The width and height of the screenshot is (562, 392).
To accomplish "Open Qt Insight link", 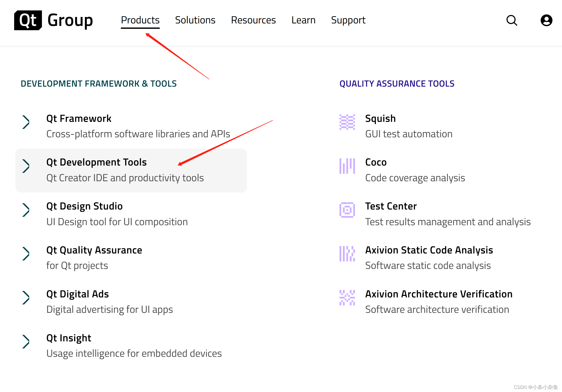I will (69, 338).
